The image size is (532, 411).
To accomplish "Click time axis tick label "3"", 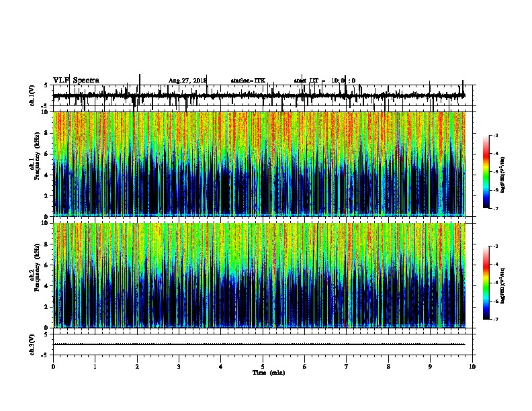I will click(x=179, y=367).
